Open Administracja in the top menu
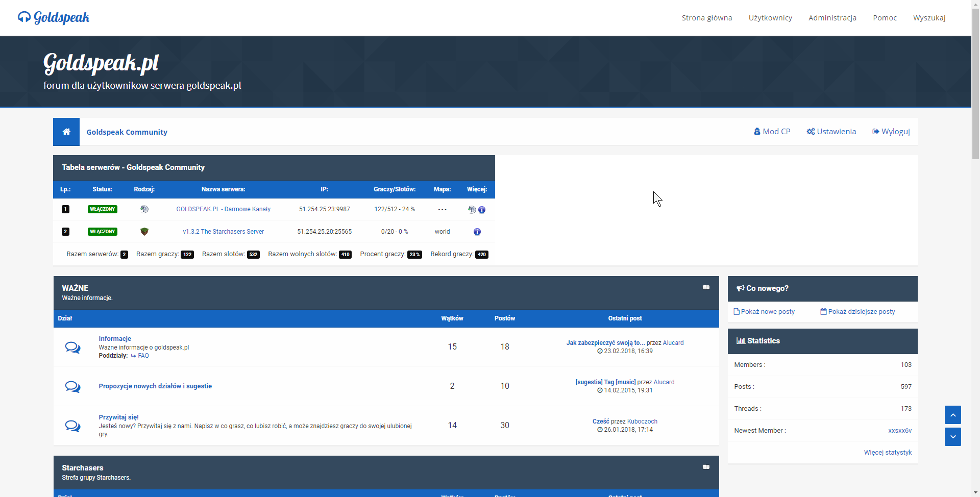 click(832, 18)
